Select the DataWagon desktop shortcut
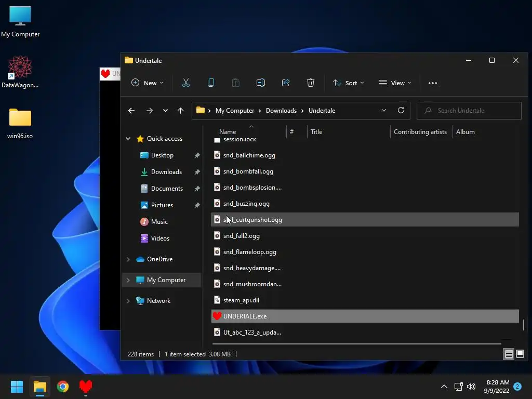The width and height of the screenshot is (532, 399). [x=20, y=72]
